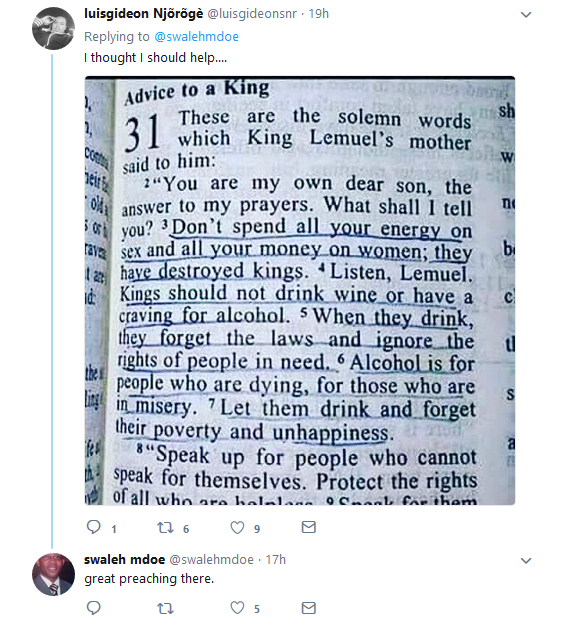The width and height of the screenshot is (565, 621).
Task: Like luisgideon's tweet with the heart icon
Action: (237, 528)
